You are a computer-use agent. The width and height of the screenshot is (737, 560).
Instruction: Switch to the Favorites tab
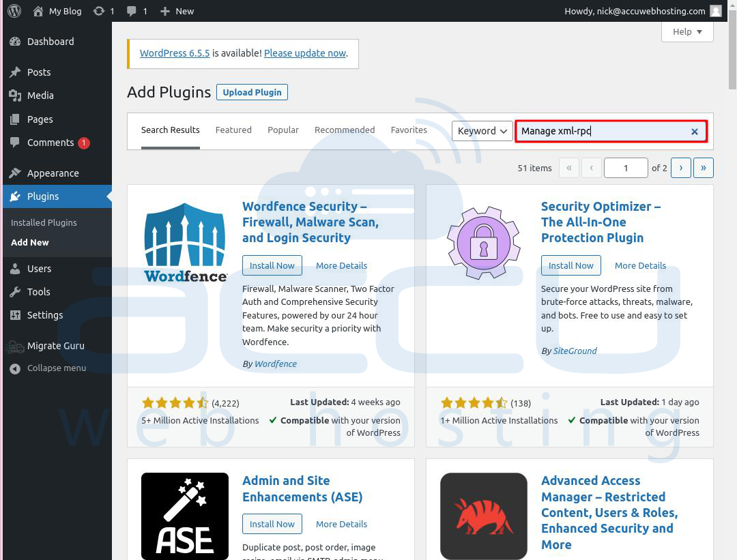409,130
